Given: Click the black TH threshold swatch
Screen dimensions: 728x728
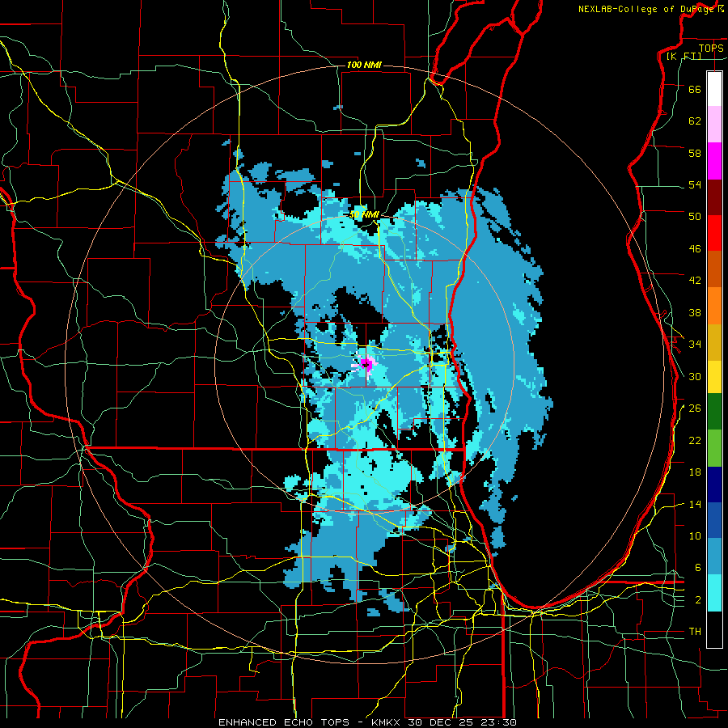Looking at the screenshot, I should click(714, 629).
